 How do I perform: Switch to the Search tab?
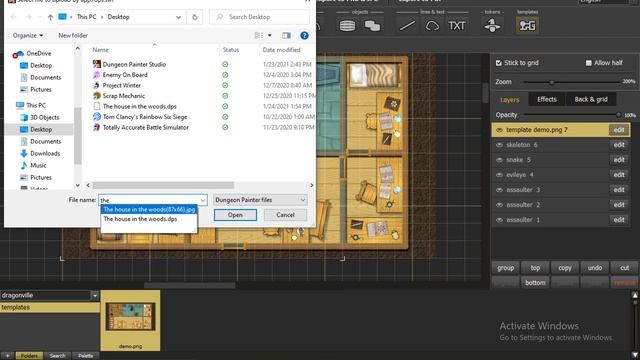58,356
